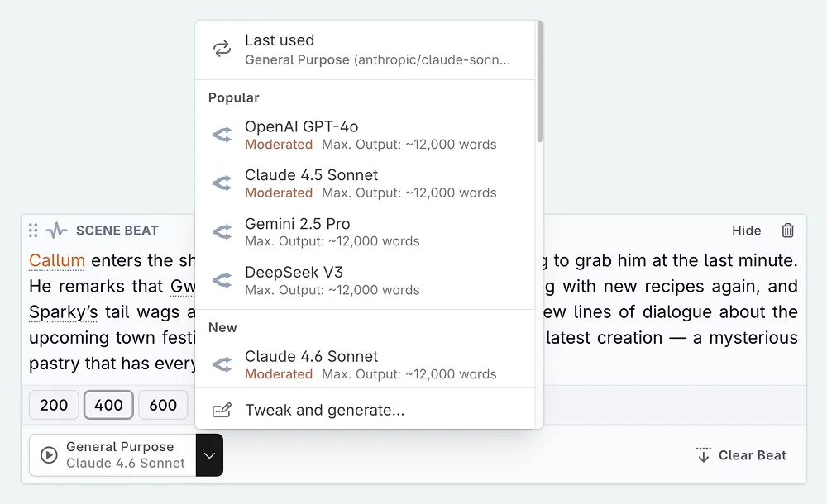
Task: Click Moderated label under OpenAI GPT-4o
Action: click(x=279, y=145)
